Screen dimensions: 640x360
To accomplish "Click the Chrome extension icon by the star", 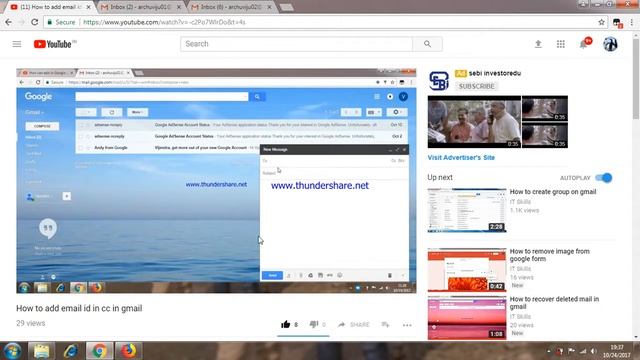I will (x=617, y=23).
